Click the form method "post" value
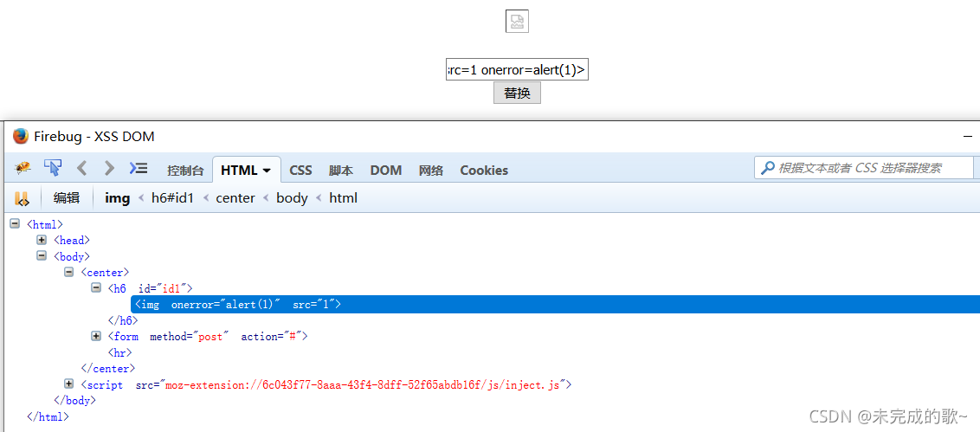 click(210, 337)
